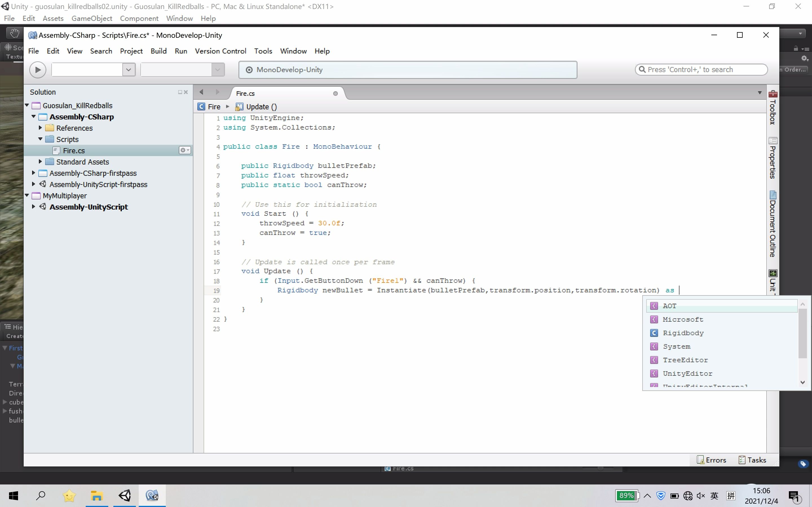Open the Errors pad button

click(x=711, y=460)
